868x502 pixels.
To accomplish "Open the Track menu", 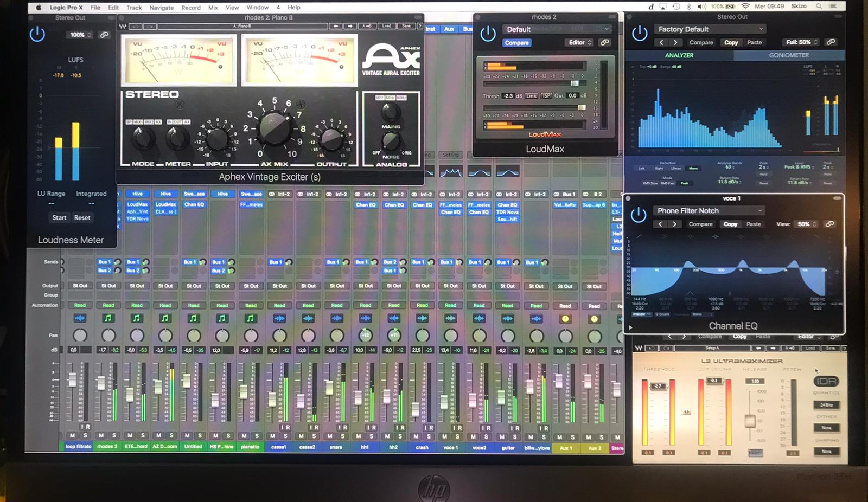I will click(x=134, y=8).
